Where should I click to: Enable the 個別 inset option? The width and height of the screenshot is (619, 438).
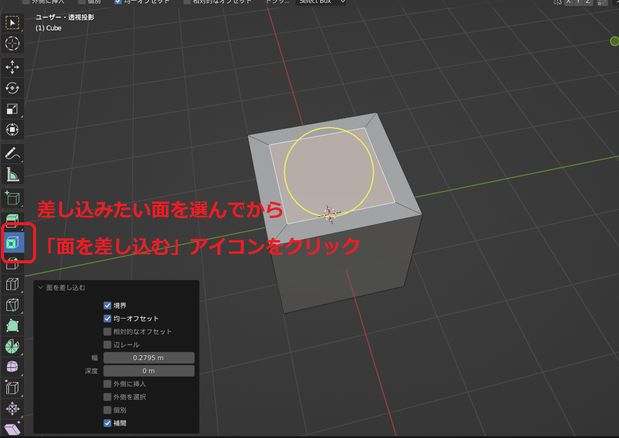pos(107,410)
